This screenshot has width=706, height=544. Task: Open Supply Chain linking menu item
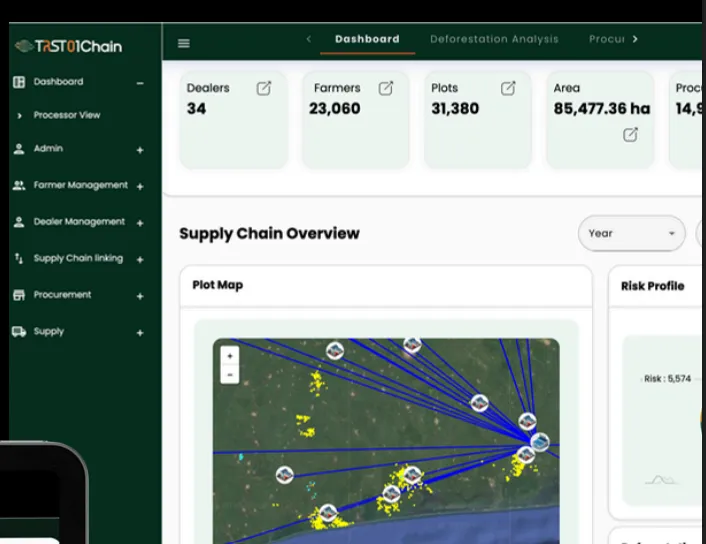[78, 258]
